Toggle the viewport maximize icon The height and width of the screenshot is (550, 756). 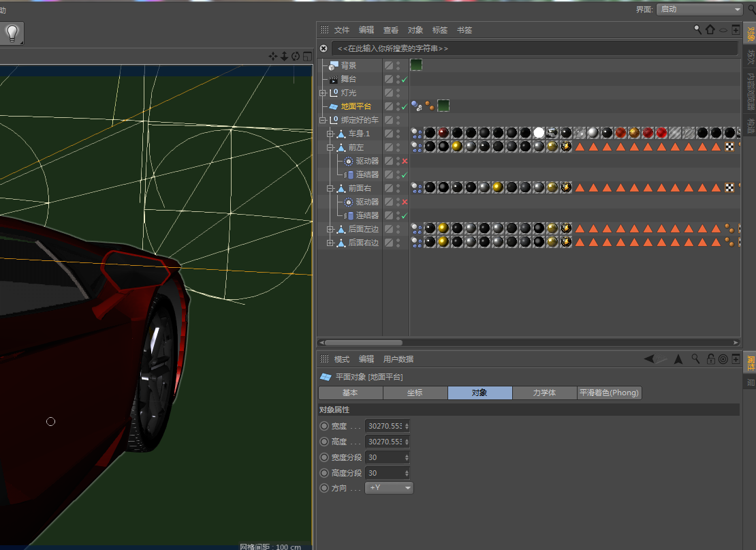[x=306, y=56]
